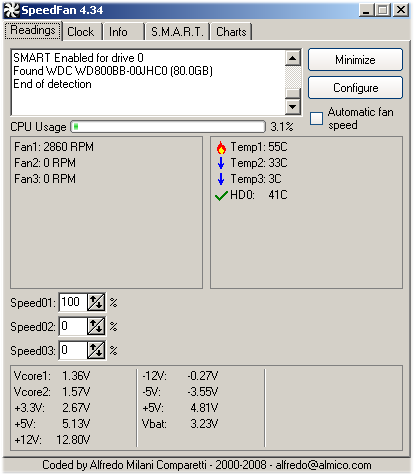Click the Temp2: 33C reading
414x475 pixels.
[259, 163]
